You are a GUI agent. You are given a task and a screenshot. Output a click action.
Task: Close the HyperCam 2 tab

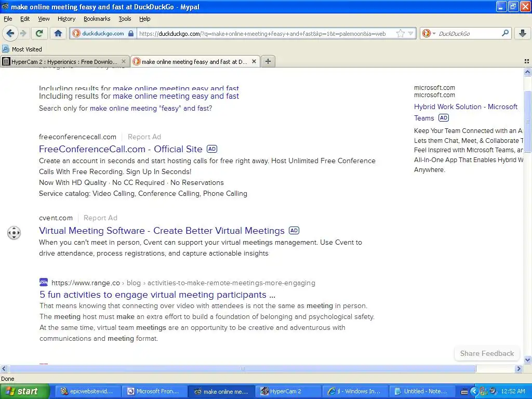point(124,61)
